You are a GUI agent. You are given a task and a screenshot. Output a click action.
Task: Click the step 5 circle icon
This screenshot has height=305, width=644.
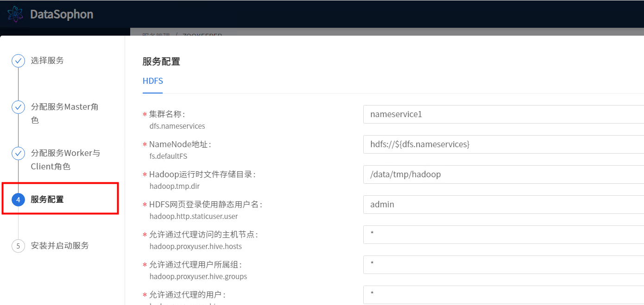pyautogui.click(x=18, y=246)
